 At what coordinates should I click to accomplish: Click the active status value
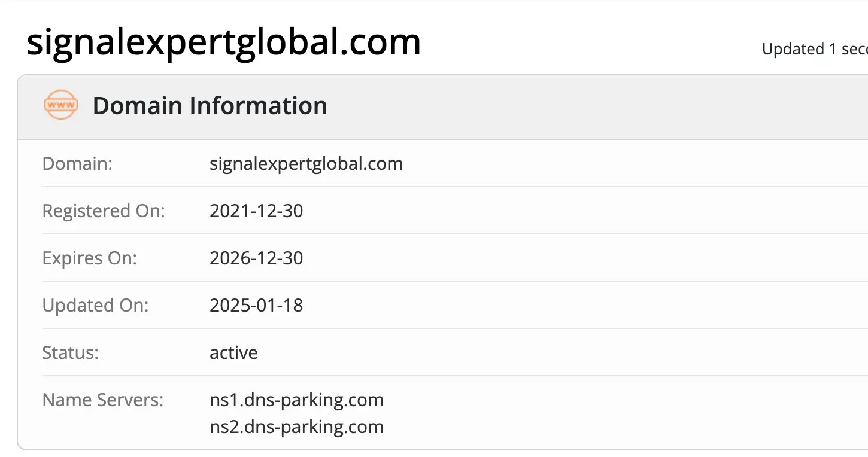(233, 352)
